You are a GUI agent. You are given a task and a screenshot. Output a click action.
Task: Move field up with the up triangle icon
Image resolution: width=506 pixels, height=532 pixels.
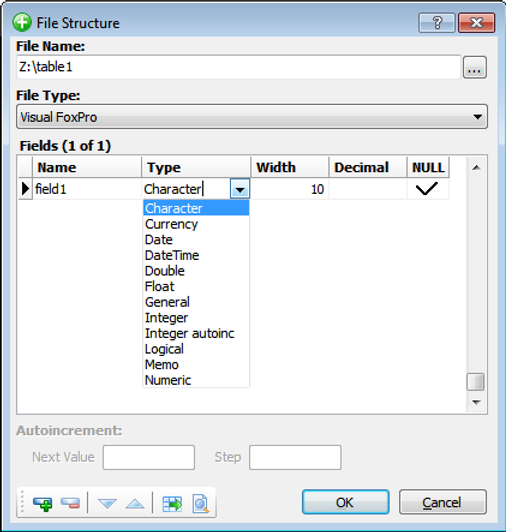(135, 504)
